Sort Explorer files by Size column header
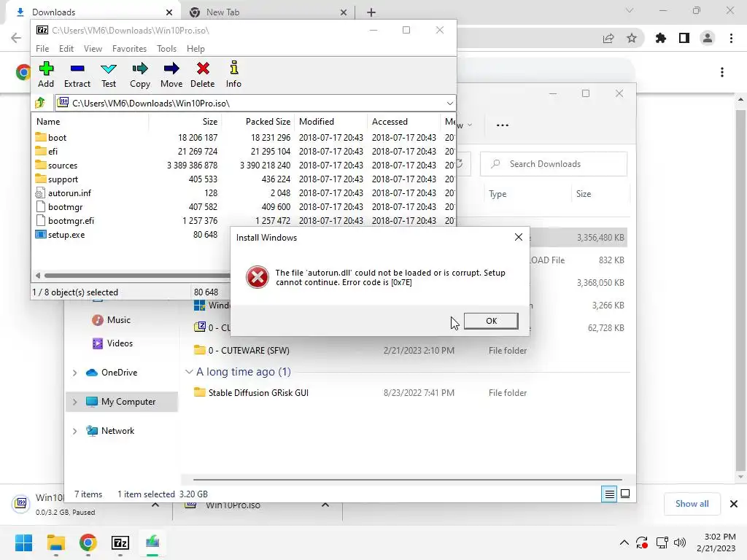 coord(584,194)
